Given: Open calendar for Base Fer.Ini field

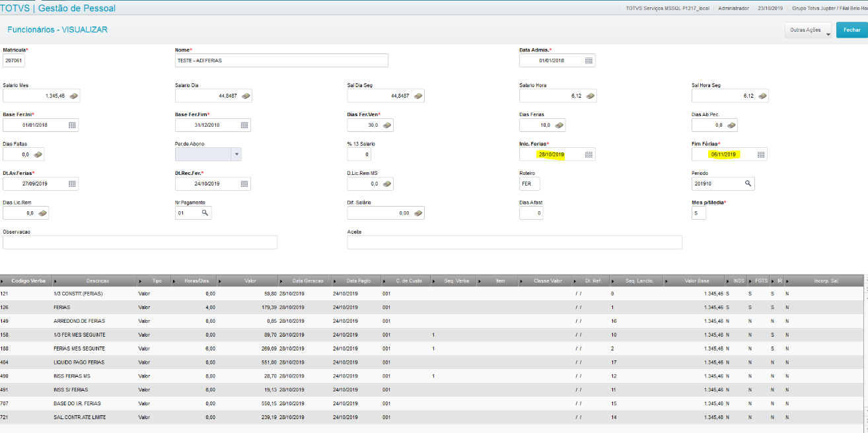Looking at the screenshot, I should 73,125.
